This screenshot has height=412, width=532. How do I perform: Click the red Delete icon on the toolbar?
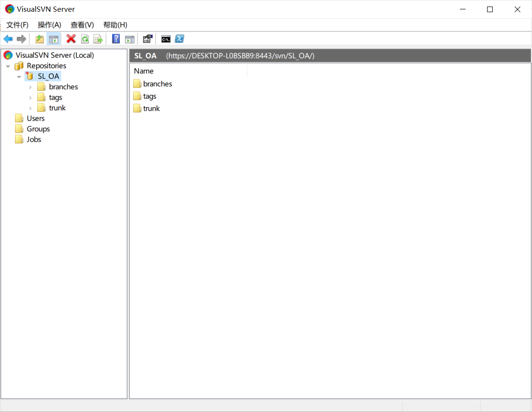click(x=71, y=39)
